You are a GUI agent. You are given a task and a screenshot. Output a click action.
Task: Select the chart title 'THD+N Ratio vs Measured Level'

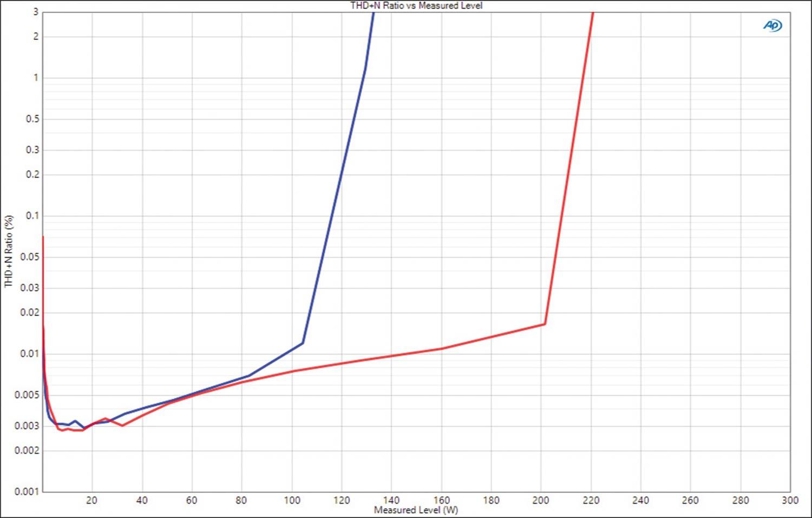[x=416, y=5]
